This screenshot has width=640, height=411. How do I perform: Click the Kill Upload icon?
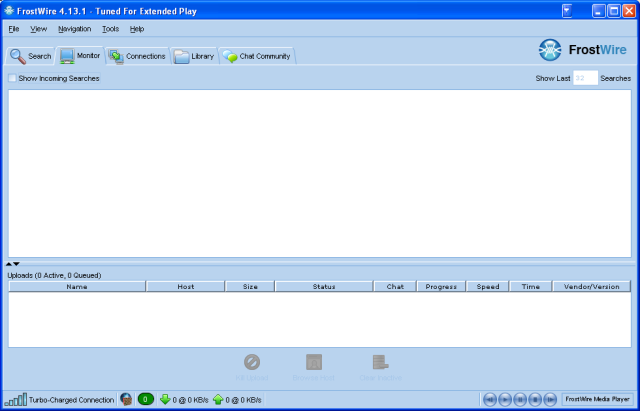click(x=252, y=362)
